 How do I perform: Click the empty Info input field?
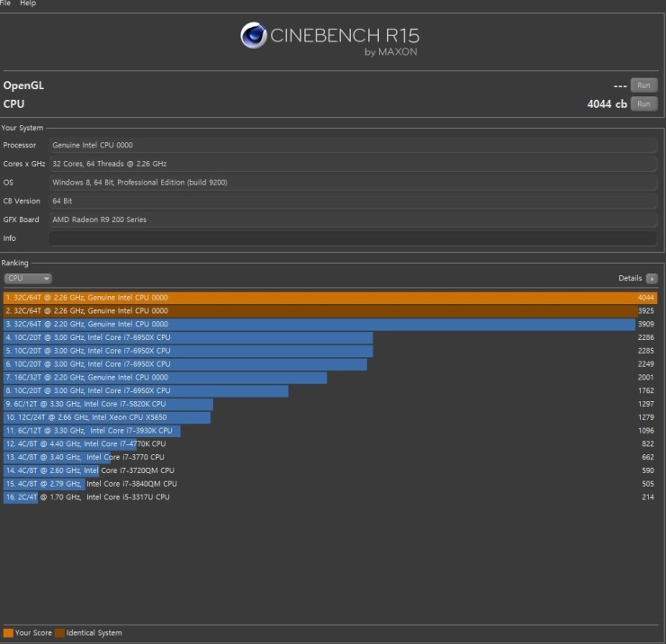coord(353,238)
